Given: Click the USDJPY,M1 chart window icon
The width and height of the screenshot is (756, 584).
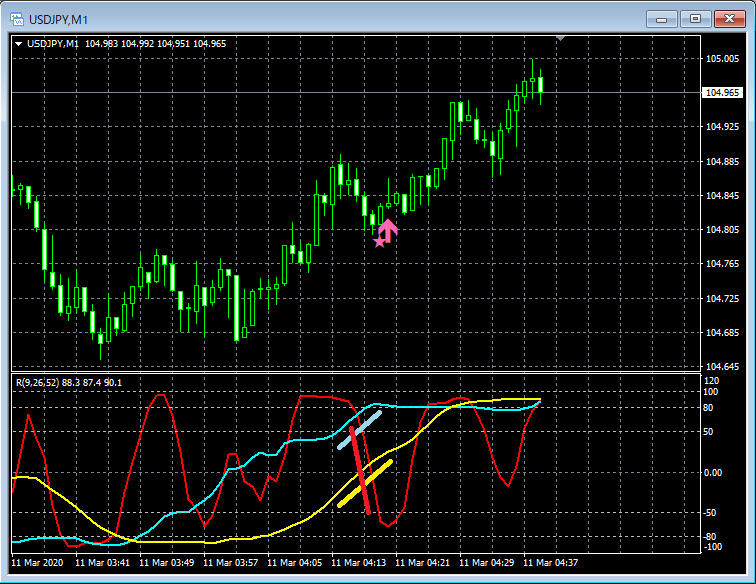Looking at the screenshot, I should tap(17, 19).
